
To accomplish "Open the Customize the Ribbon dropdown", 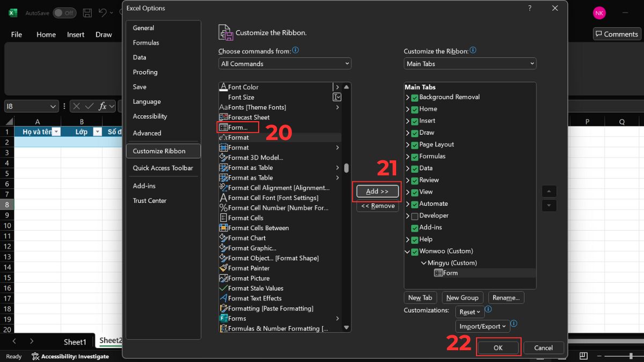I will click(470, 64).
